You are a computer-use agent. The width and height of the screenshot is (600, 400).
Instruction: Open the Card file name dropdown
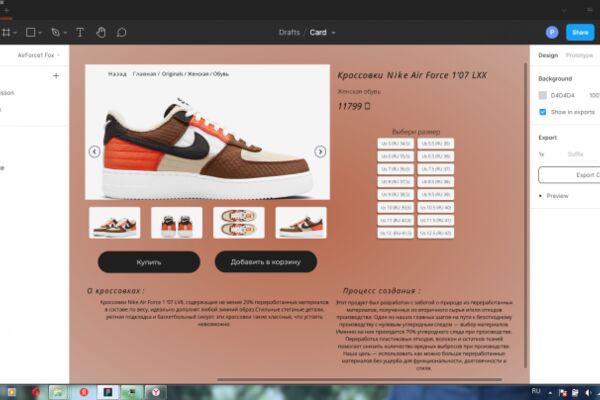pyautogui.click(x=333, y=33)
